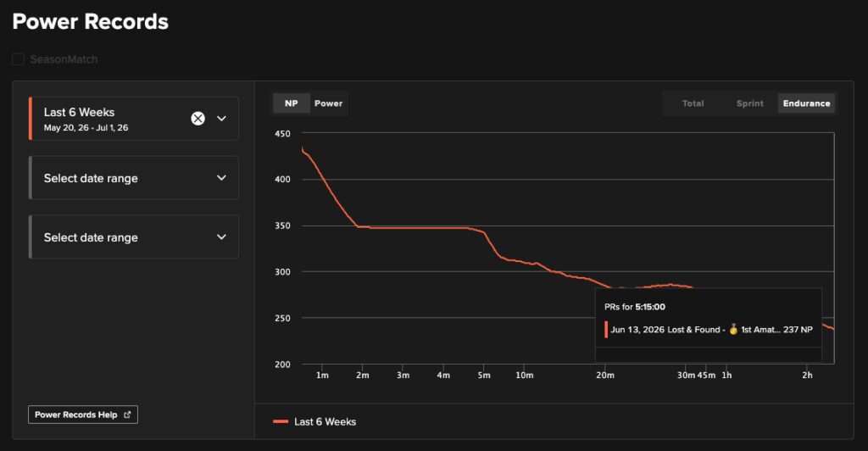
Task: Toggle Last 6 Weeks legend swatch
Action: tap(281, 421)
